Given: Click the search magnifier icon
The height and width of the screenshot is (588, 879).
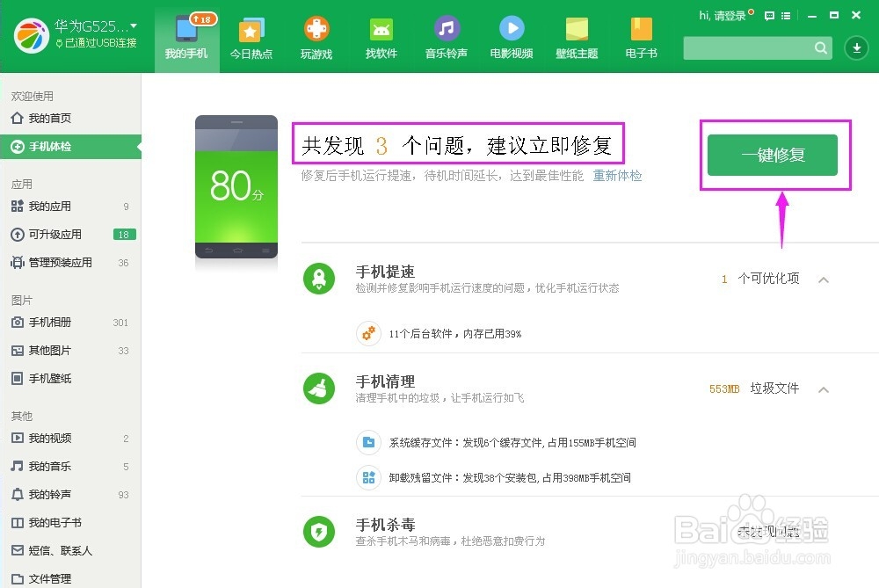Looking at the screenshot, I should tap(820, 47).
